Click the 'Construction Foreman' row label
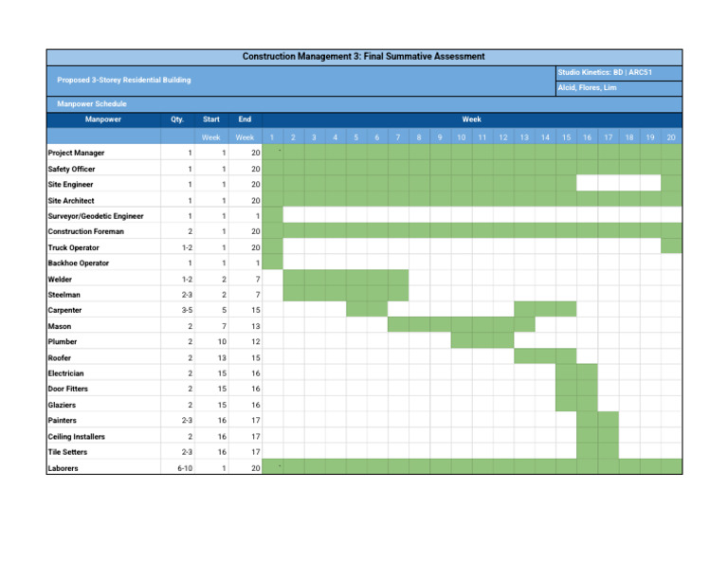 [86, 231]
